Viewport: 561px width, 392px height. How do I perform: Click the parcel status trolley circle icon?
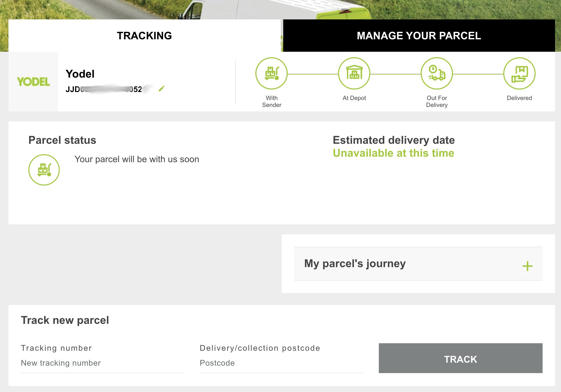pos(44,170)
